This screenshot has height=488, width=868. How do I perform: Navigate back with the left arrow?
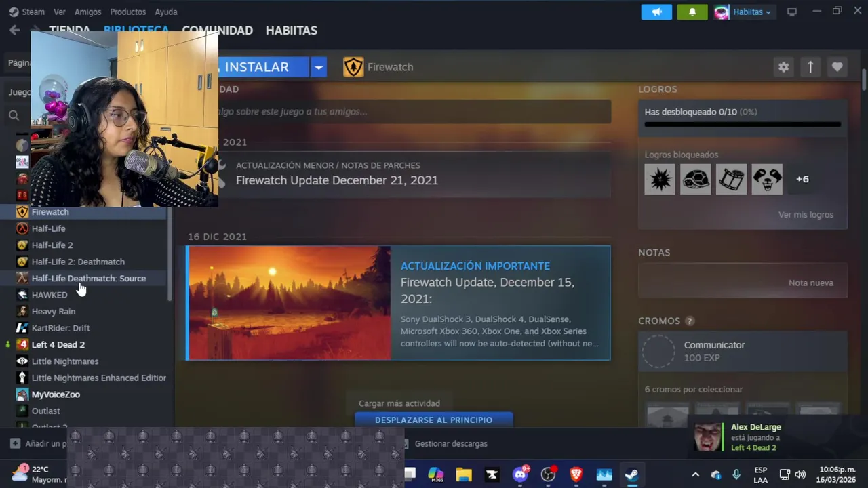14,30
